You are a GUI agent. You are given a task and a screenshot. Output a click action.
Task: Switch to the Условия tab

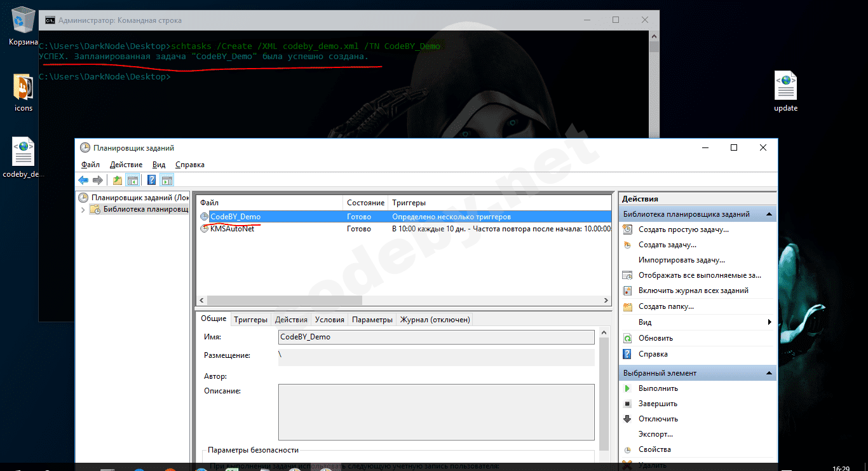click(x=330, y=320)
